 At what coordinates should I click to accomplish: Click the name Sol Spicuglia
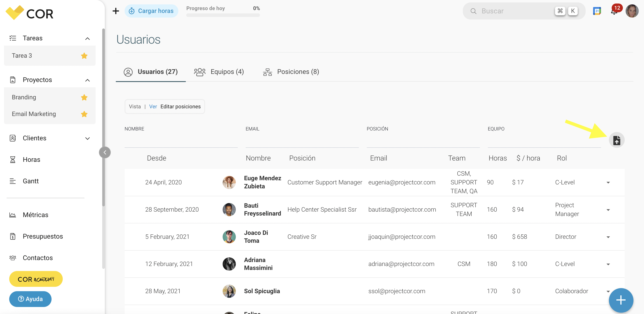point(262,291)
